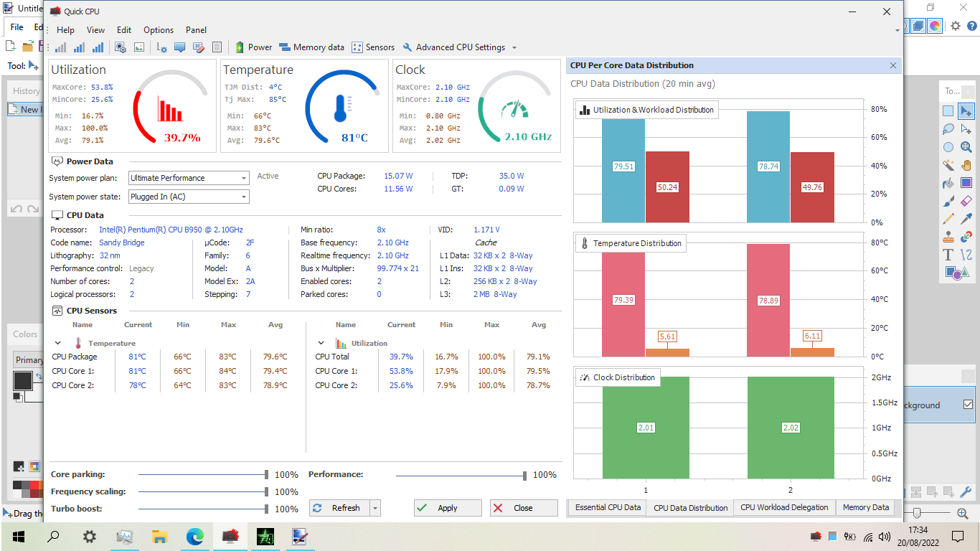Open the Edit menu in Quick CPU
980x551 pixels.
124,30
